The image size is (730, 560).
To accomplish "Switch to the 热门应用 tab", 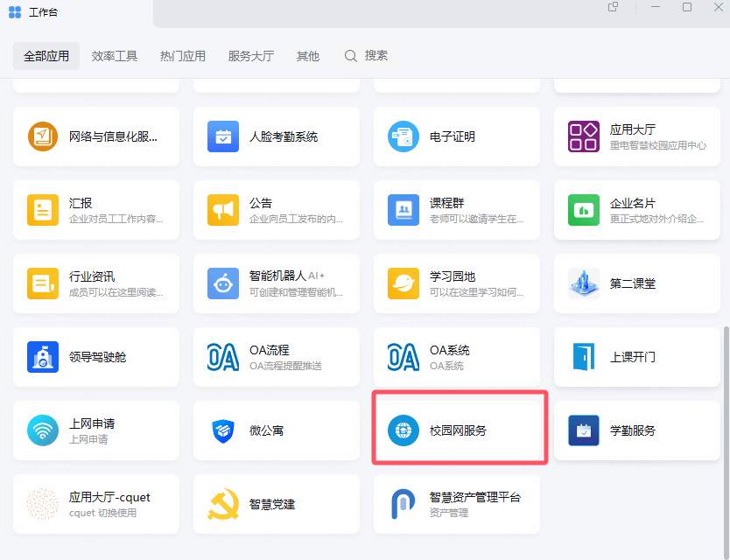I will [x=183, y=56].
